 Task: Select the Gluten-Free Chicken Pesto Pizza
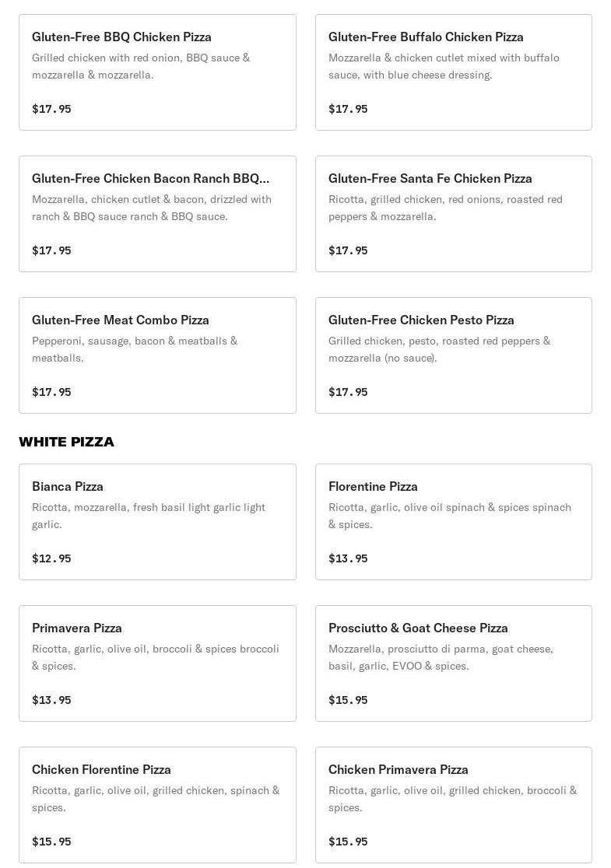pos(453,355)
